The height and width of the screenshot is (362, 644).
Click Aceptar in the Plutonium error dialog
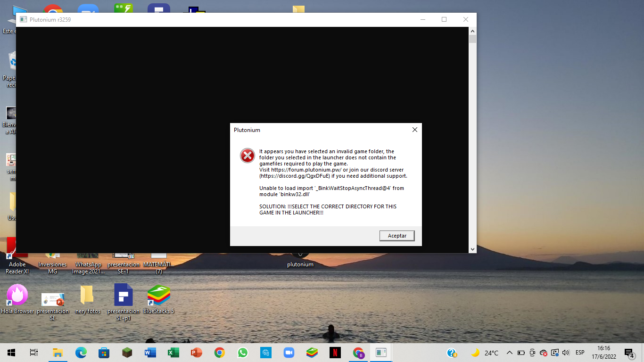[x=397, y=236]
